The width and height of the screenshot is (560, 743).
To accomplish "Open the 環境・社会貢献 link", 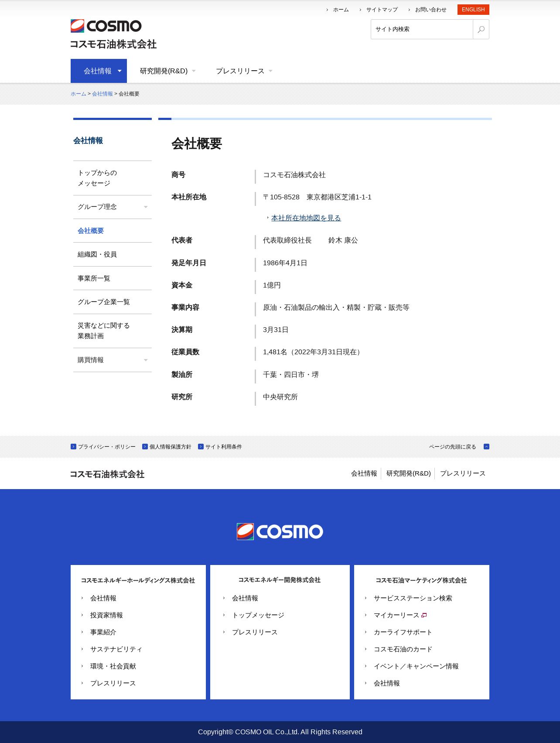I will click(113, 666).
